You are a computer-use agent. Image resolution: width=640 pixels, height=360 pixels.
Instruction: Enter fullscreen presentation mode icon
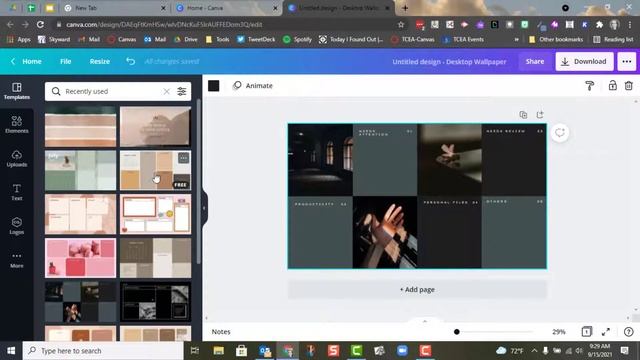point(606,331)
